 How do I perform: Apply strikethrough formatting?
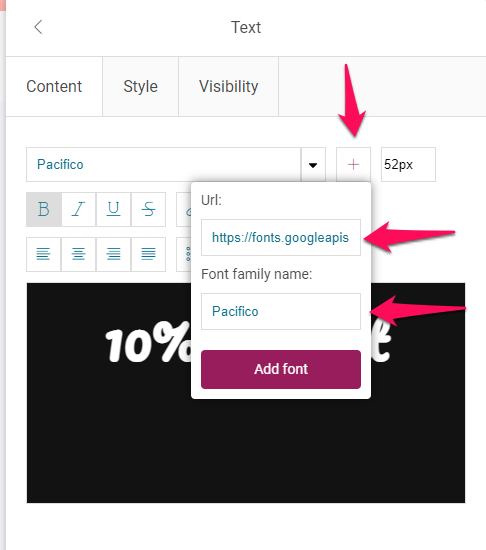point(148,209)
